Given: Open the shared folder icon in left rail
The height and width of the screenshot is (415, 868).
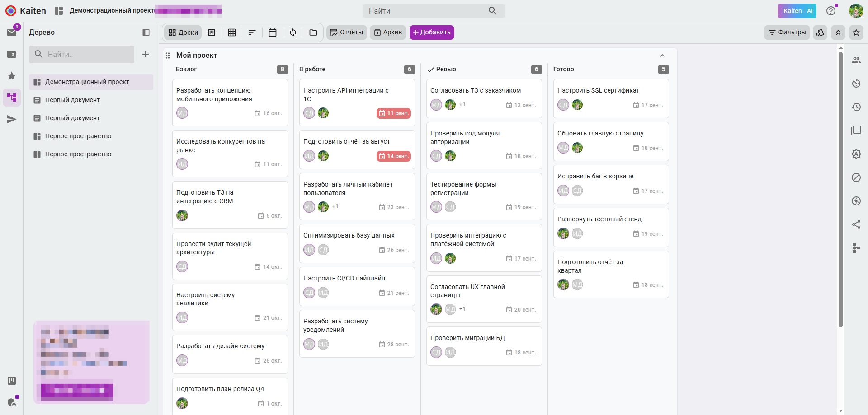Looking at the screenshot, I should [12, 54].
